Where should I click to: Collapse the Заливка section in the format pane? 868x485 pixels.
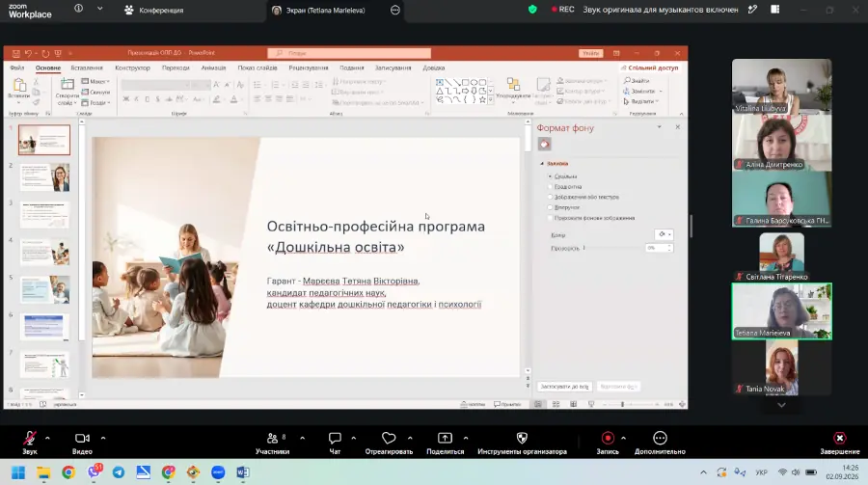(x=542, y=164)
